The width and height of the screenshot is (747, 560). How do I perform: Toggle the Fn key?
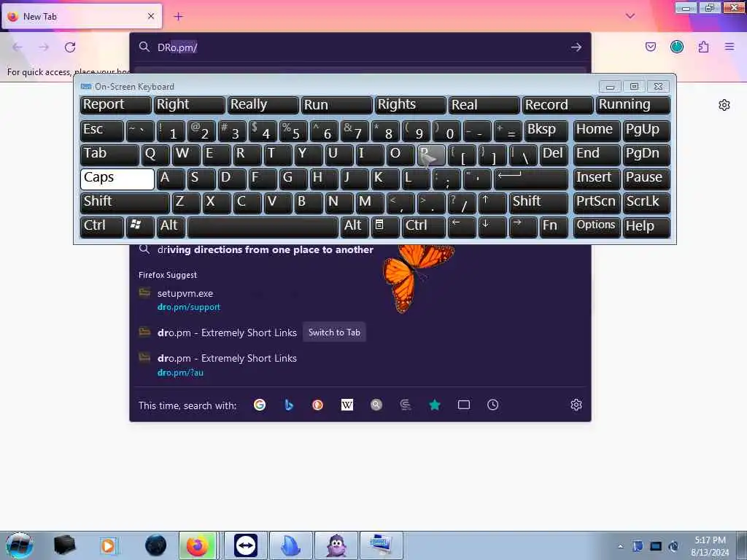[554, 226]
